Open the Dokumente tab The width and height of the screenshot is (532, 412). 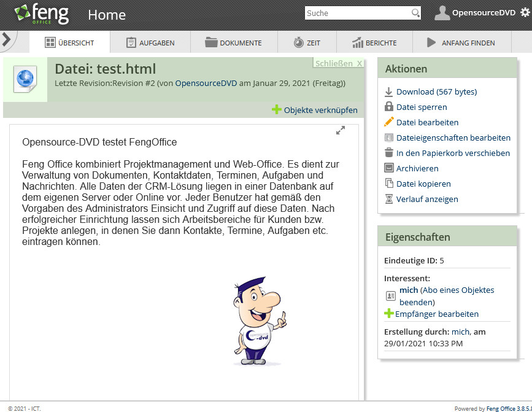coord(233,43)
